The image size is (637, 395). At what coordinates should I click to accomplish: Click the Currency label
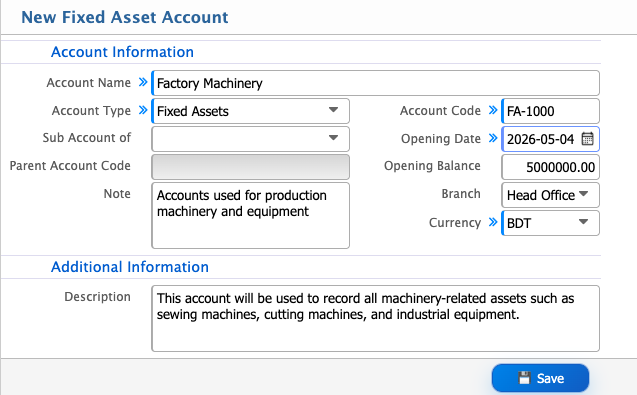click(x=455, y=223)
